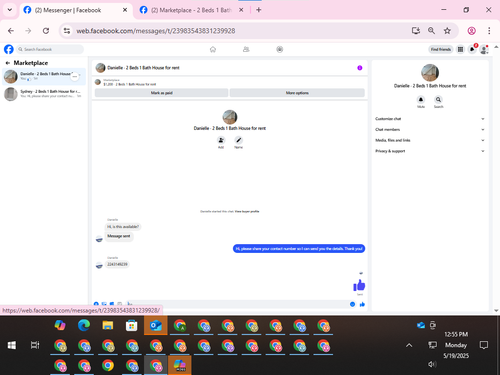Click the browser Back arrow
The width and height of the screenshot is (500, 375).
point(11,31)
